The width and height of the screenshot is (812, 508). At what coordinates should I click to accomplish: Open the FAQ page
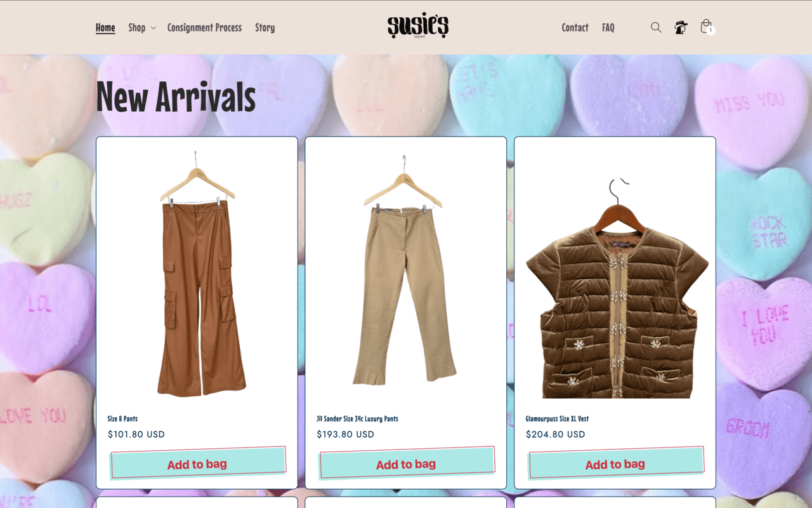[608, 27]
